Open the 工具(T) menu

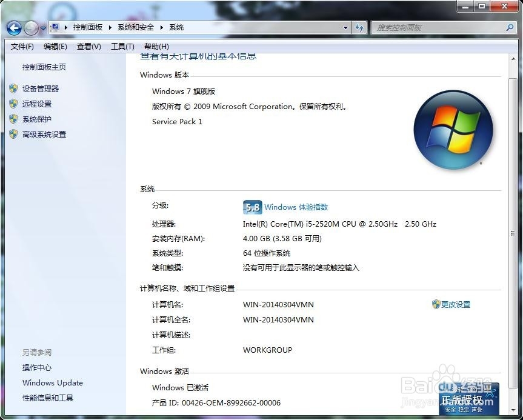[122, 47]
